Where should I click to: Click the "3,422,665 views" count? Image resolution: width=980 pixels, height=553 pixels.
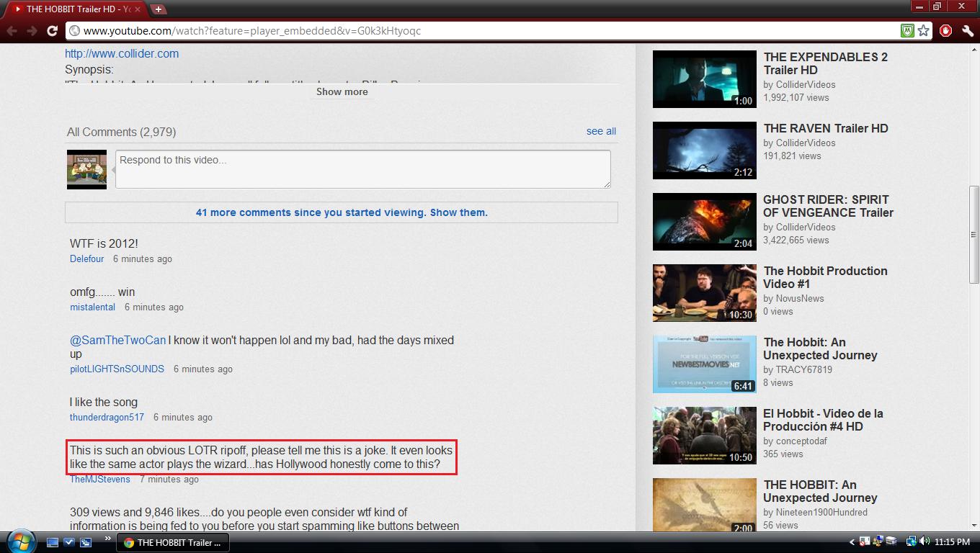(x=796, y=240)
